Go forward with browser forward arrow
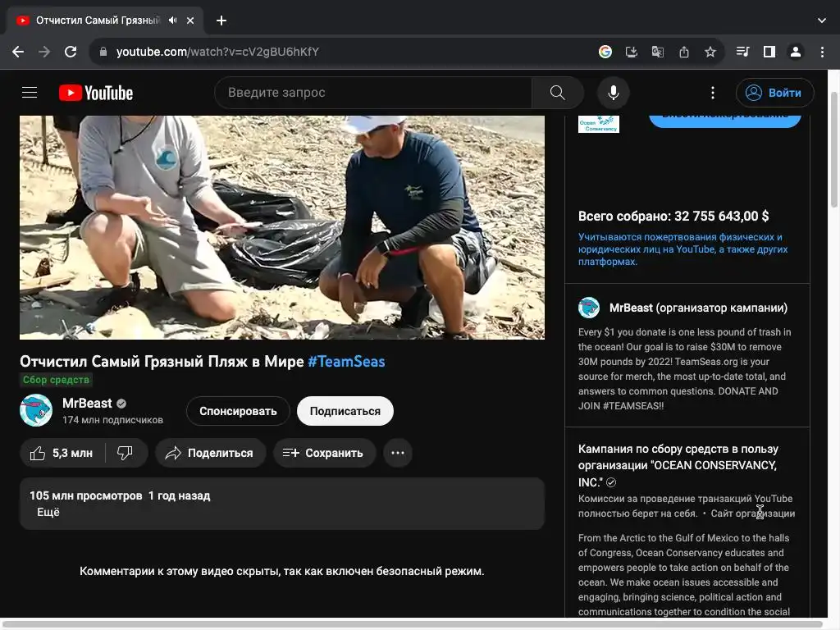This screenshot has width=840, height=630. tap(44, 52)
